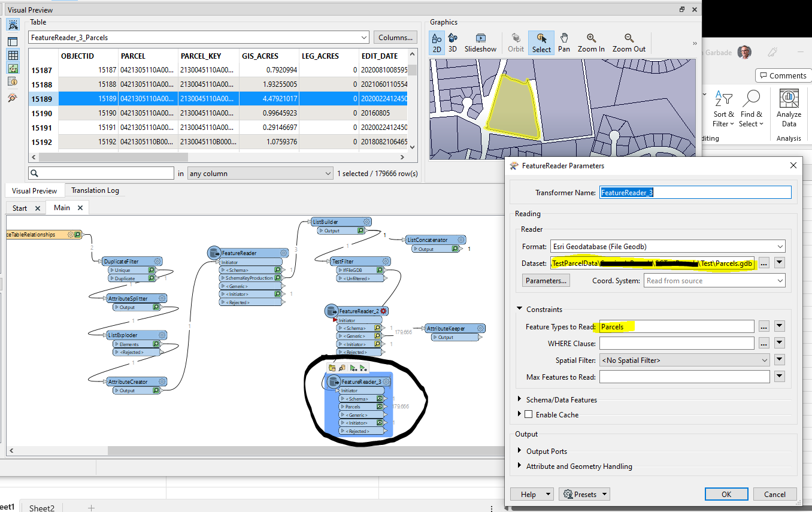Image resolution: width=812 pixels, height=512 pixels.
Task: Toggle the feature information window icon
Action: [x=13, y=81]
